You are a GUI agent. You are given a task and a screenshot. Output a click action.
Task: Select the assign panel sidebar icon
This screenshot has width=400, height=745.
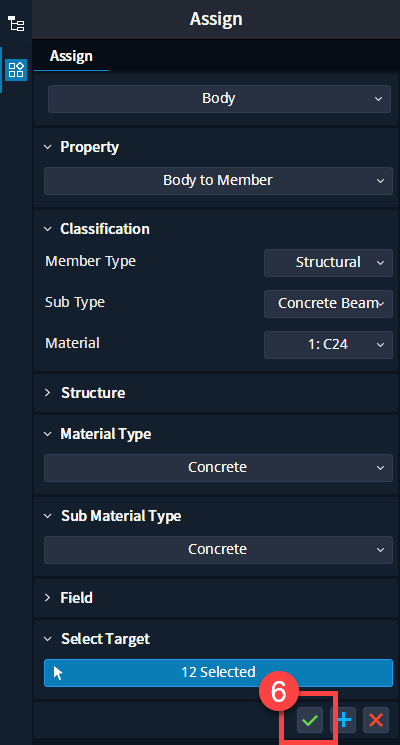pos(16,70)
